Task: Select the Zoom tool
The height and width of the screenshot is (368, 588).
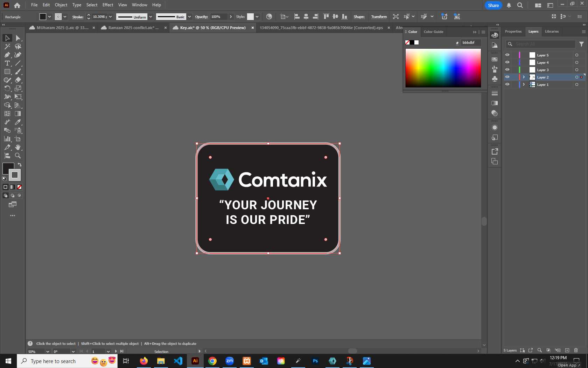Action: 18,156
